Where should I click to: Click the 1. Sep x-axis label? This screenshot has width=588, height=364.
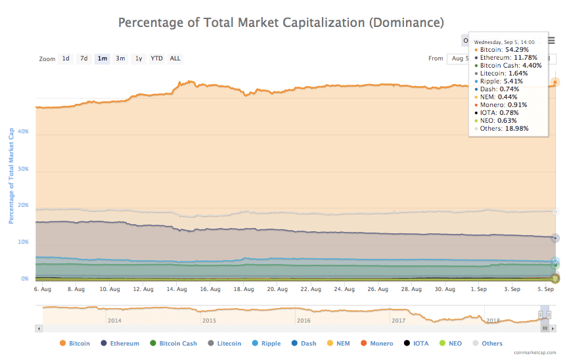click(x=478, y=289)
